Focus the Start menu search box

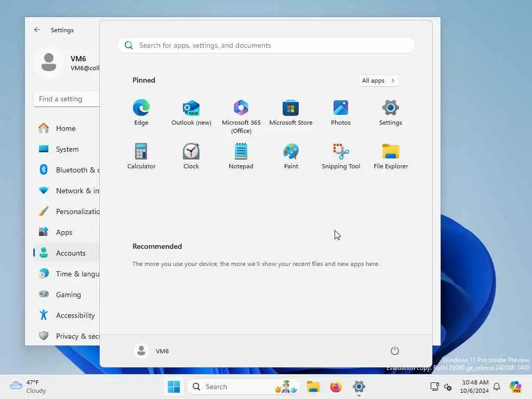(265, 46)
